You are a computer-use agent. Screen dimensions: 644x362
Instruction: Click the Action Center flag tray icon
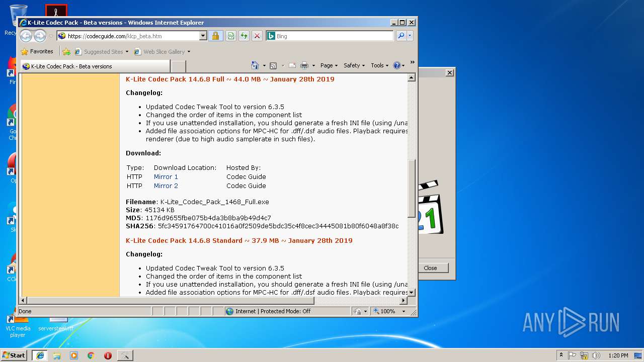tap(572, 355)
